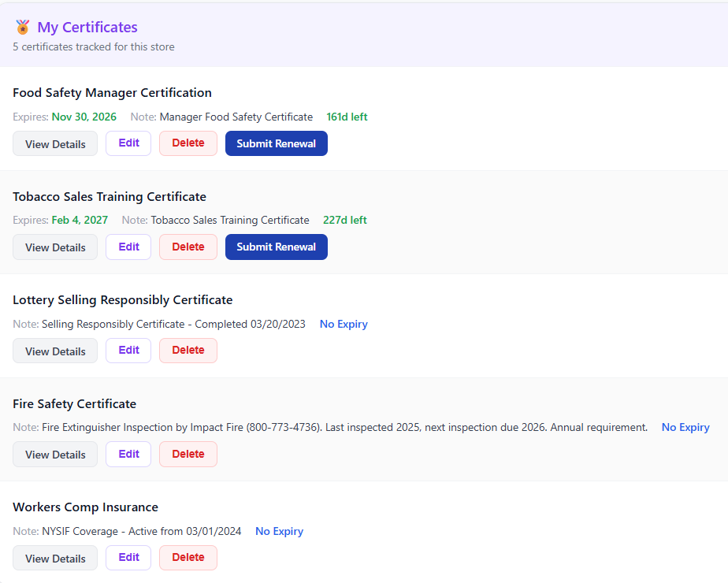This screenshot has width=728, height=583.
Task: Edit the Workers Comp Insurance entry
Action: pyautogui.click(x=128, y=558)
